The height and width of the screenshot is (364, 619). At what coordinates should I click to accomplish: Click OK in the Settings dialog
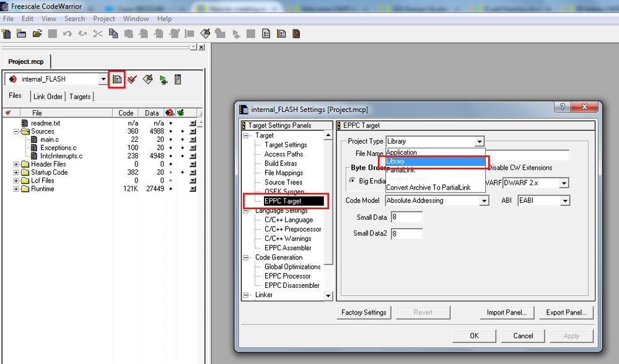[474, 336]
